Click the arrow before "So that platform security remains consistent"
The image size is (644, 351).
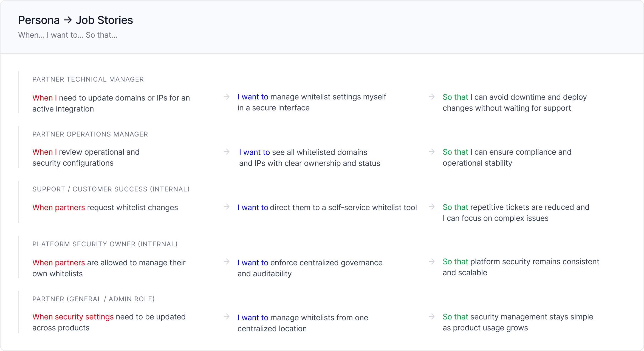[432, 261]
